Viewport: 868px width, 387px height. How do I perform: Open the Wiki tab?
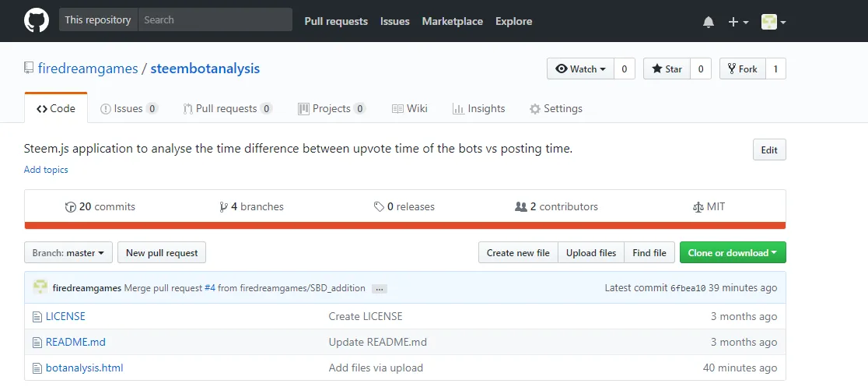coord(410,109)
